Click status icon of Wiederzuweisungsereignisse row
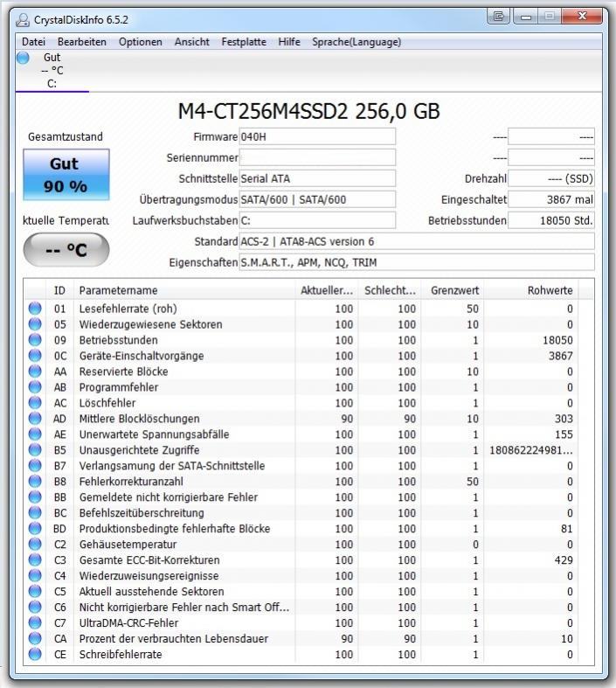 [x=35, y=576]
